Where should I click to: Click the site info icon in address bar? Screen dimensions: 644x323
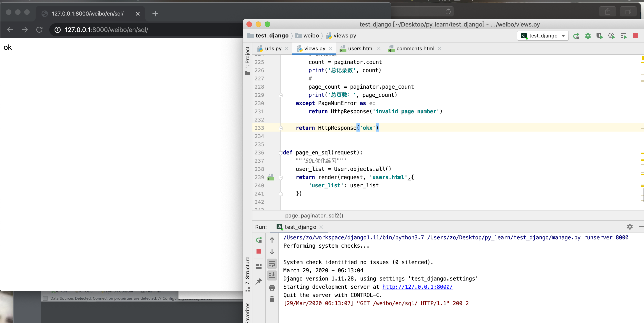click(58, 30)
